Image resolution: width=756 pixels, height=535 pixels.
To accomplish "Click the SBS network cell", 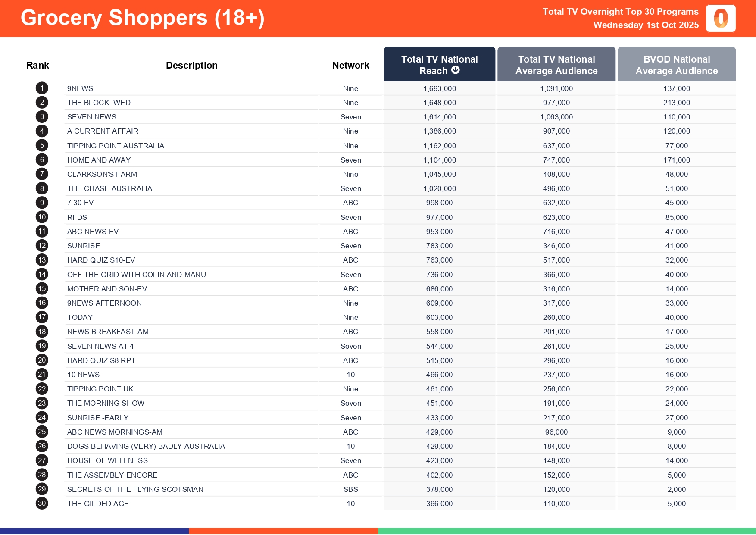I will click(350, 489).
